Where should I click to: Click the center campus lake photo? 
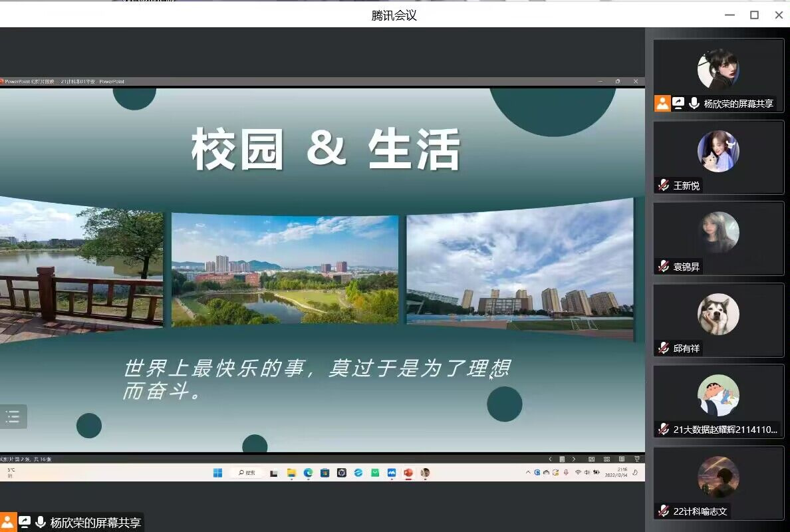coord(285,269)
